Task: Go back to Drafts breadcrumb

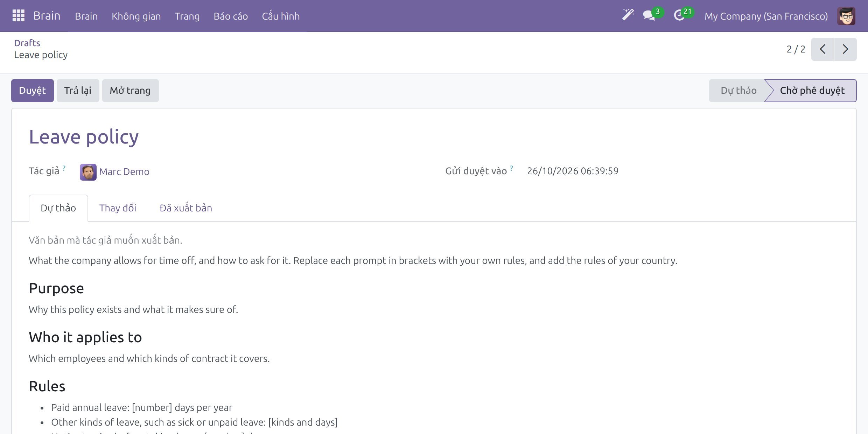Action: point(27,43)
